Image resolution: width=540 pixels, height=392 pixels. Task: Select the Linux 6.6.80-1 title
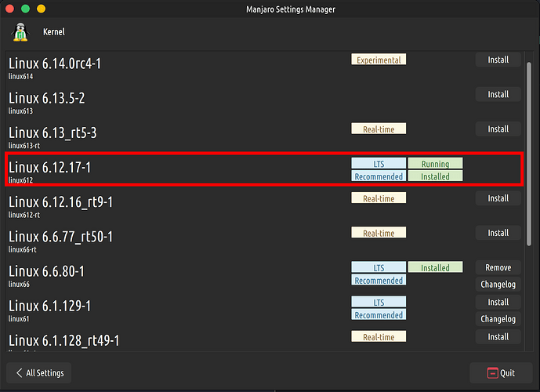pyautogui.click(x=46, y=271)
